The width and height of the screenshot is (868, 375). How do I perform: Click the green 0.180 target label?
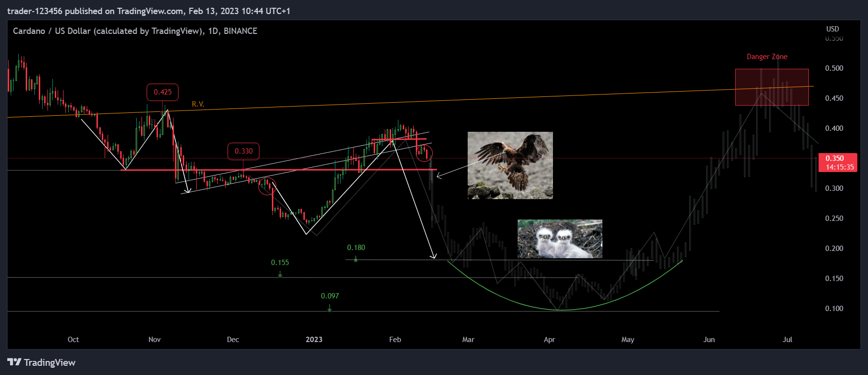coord(356,248)
